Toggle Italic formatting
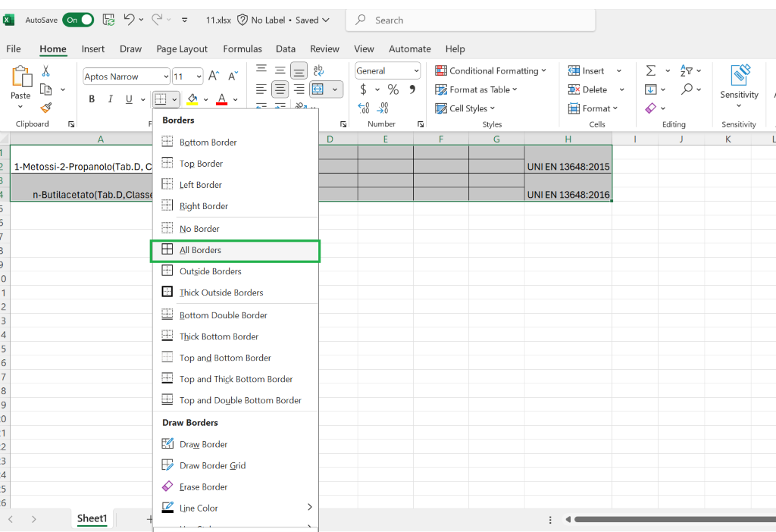This screenshot has height=532, width=776. pyautogui.click(x=110, y=99)
